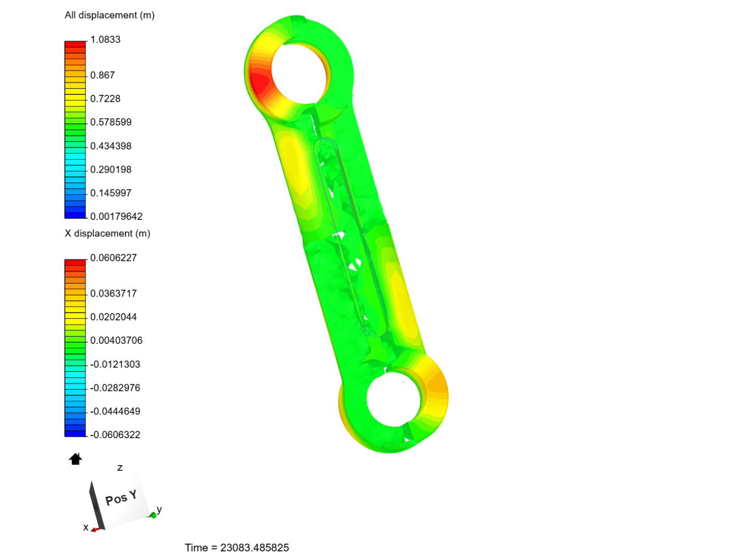This screenshot has height=560, width=747.
Task: Click the elongated slot in the rod's shank
Action: 351,237
